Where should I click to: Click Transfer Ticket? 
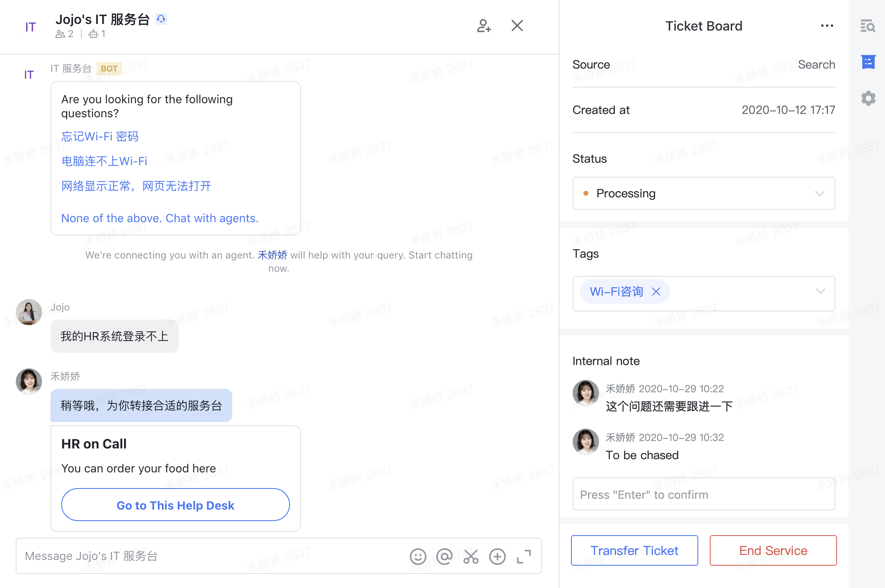click(x=634, y=550)
